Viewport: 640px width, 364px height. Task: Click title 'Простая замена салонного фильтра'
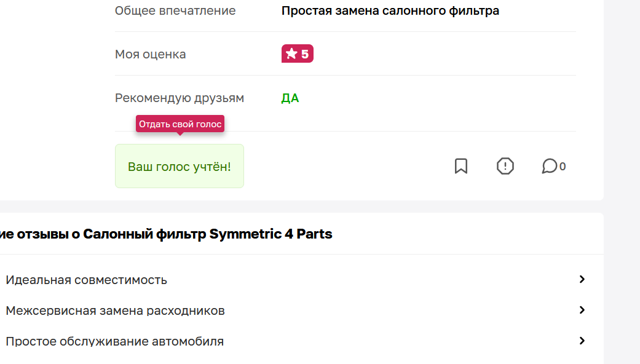[x=390, y=10]
